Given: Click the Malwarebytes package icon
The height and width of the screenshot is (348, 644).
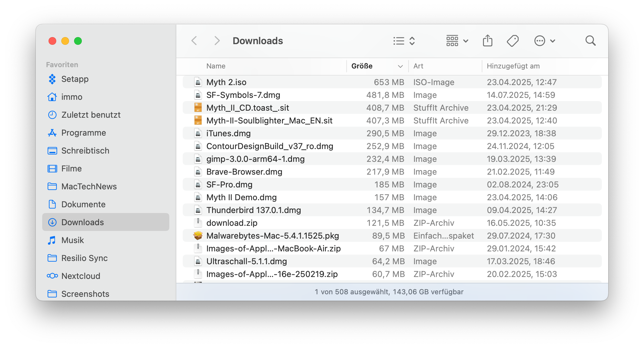Looking at the screenshot, I should pos(198,236).
